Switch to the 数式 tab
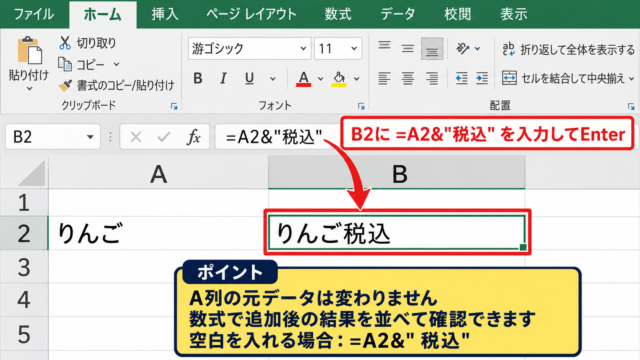Viewport: 640px width, 360px height. click(338, 14)
